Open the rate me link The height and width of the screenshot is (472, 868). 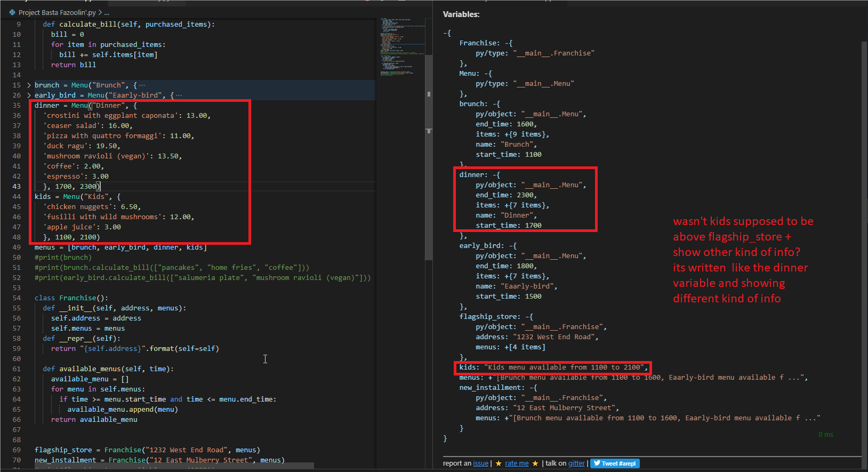(517, 463)
